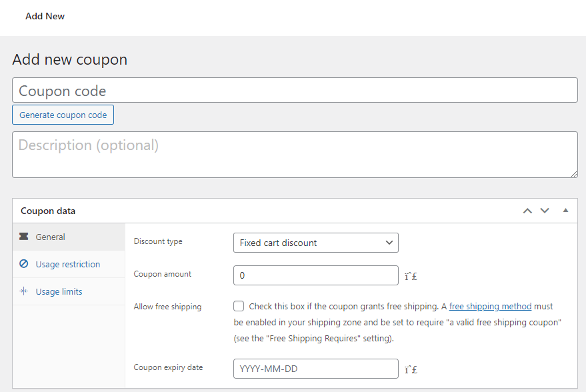586x392 pixels.
Task: Move Coupon data panel up arrow
Action: [x=527, y=211]
